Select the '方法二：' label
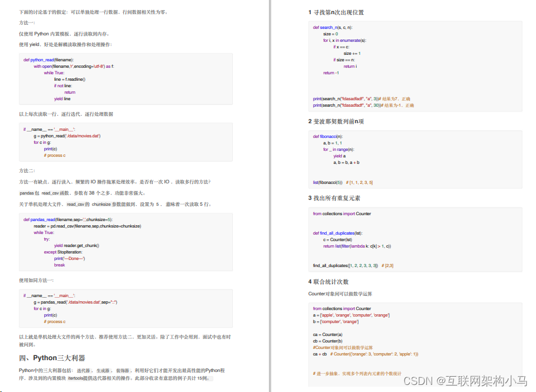This screenshot has height=392, width=536. coord(27,171)
